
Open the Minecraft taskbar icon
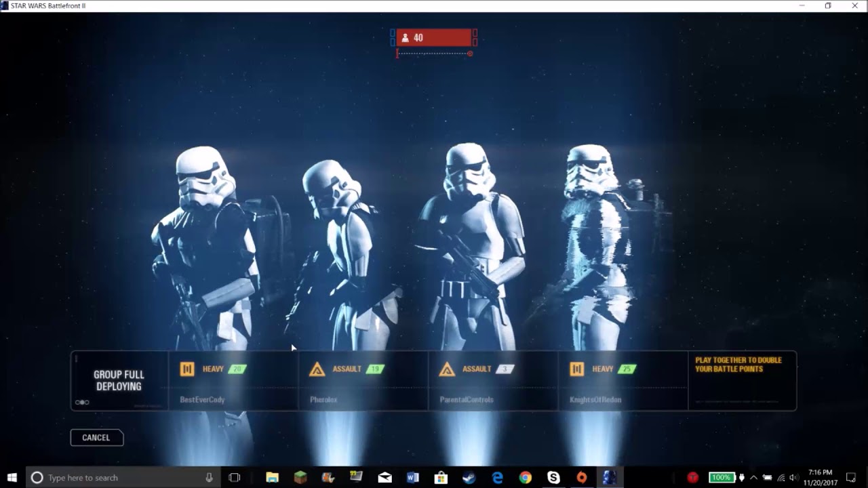[300, 478]
